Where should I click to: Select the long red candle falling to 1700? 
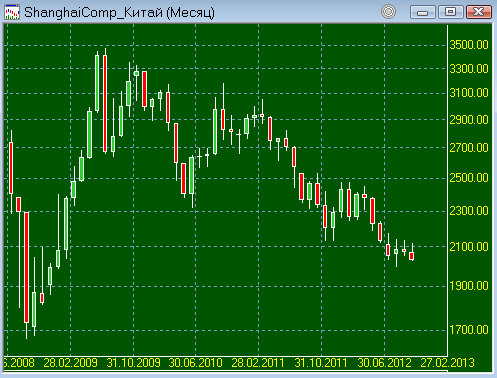tap(26, 267)
